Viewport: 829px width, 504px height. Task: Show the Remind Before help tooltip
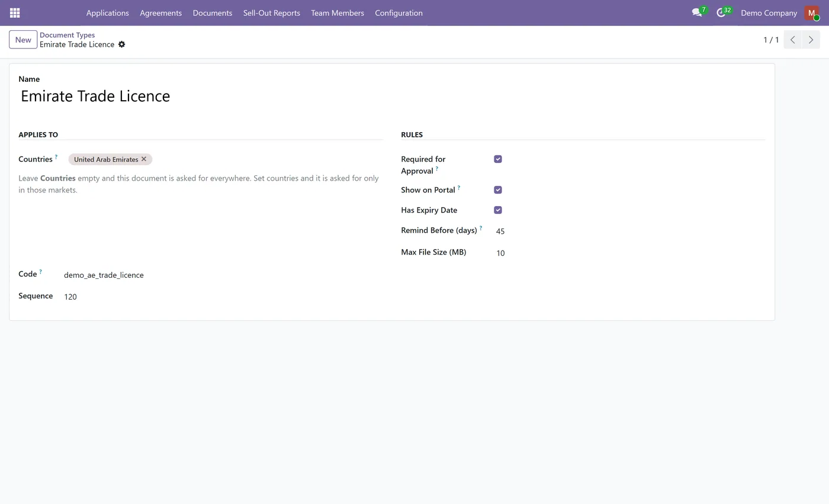point(481,228)
